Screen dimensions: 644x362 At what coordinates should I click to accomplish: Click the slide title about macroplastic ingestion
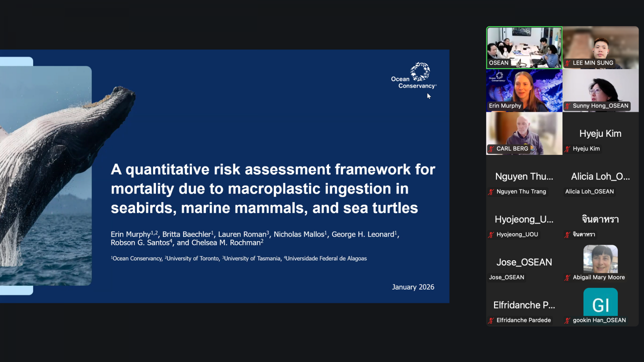[273, 188]
